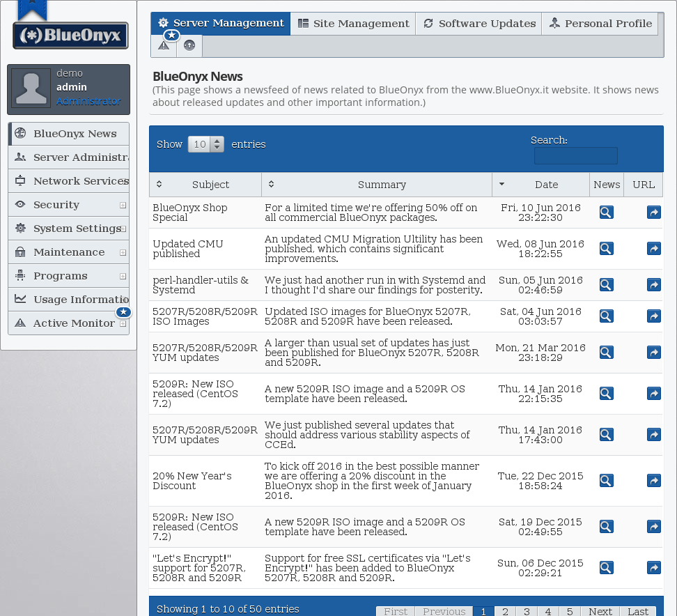Open URL for YUM updates 21 Mar 2016

[x=654, y=353]
